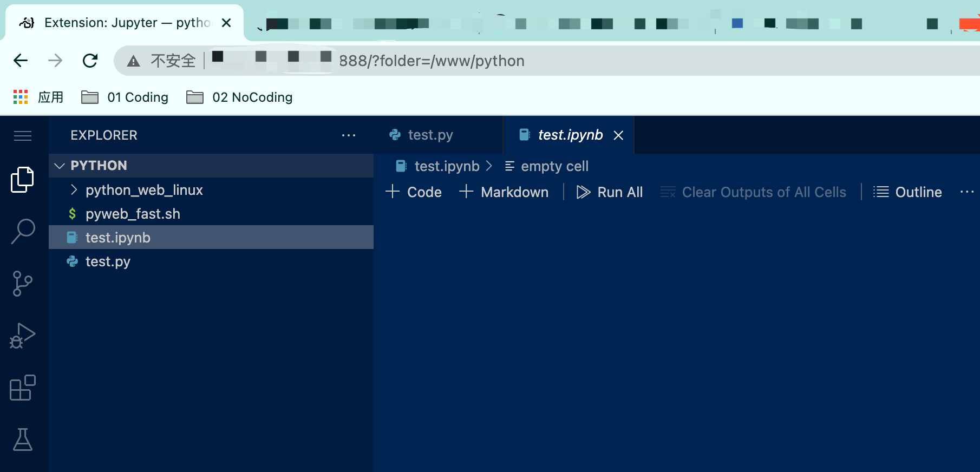The width and height of the screenshot is (980, 472).
Task: Open the browser apps shortcut
Action: coord(38,97)
